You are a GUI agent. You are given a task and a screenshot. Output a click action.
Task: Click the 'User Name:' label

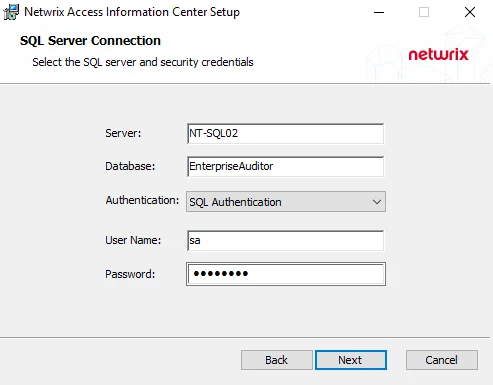(x=133, y=240)
